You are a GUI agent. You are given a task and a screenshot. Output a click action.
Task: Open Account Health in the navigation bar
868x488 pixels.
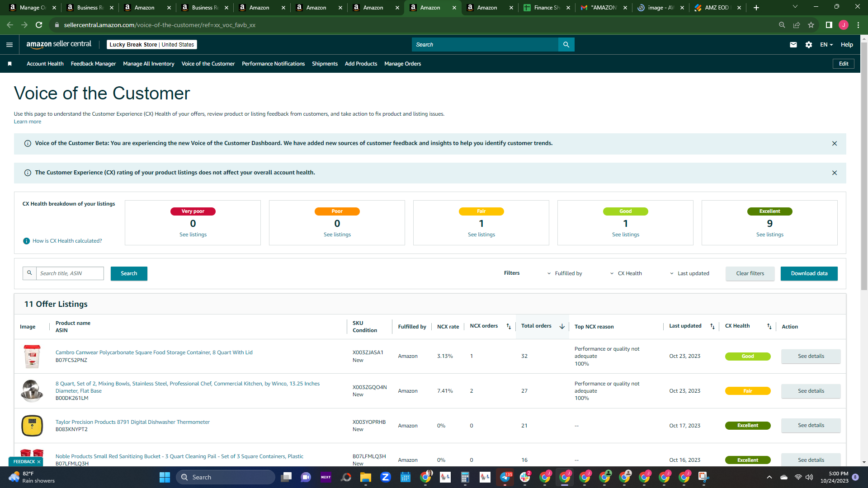point(45,64)
